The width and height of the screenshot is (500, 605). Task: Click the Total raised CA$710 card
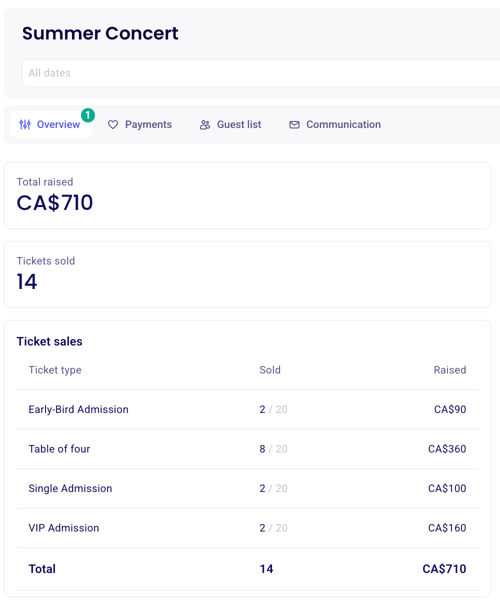point(247,195)
